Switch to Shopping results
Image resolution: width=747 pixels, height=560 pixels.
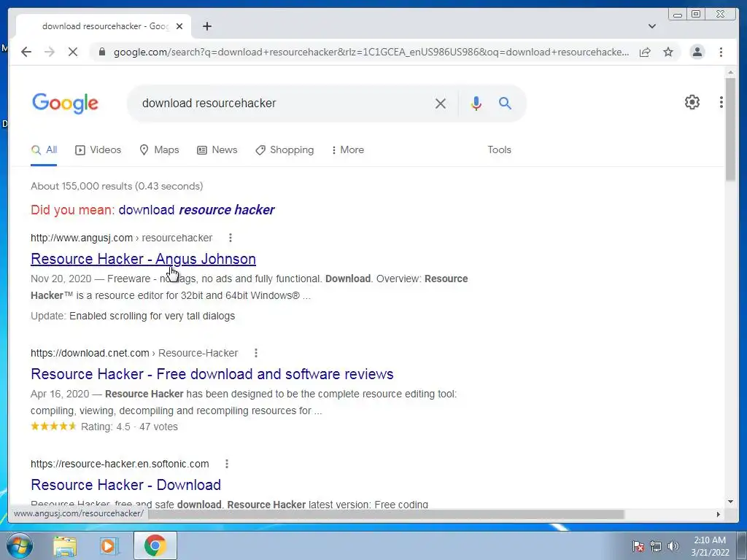pos(285,150)
